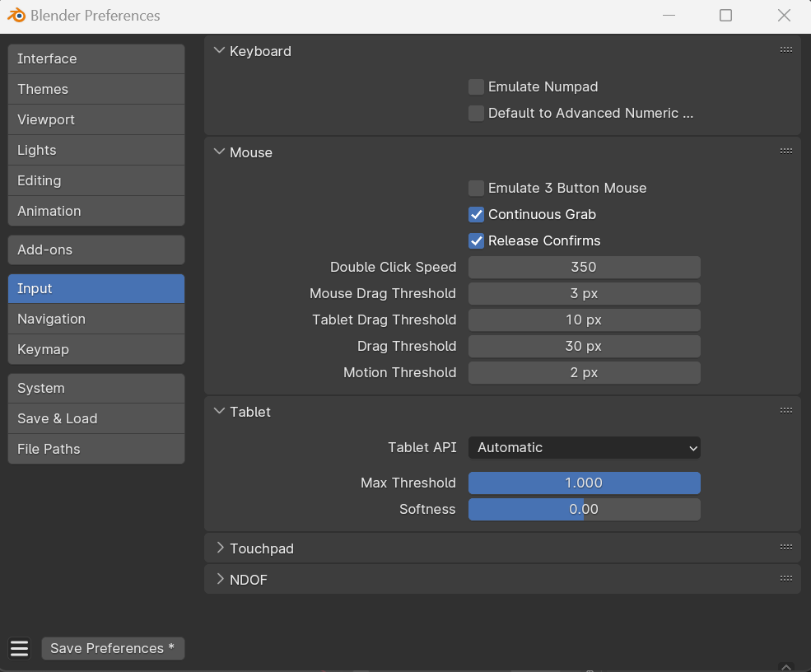This screenshot has width=811, height=672.
Task: Click the Tablet Drag Threshold field
Action: click(x=584, y=320)
